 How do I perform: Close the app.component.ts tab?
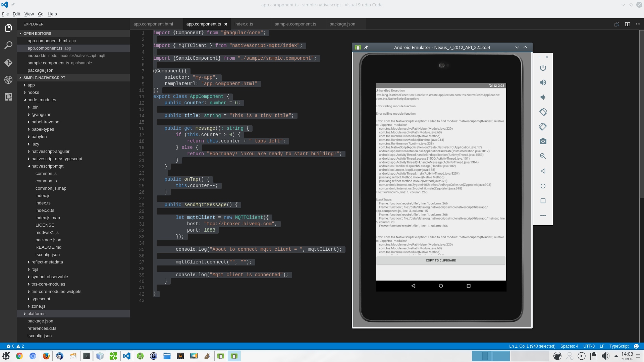tap(226, 24)
